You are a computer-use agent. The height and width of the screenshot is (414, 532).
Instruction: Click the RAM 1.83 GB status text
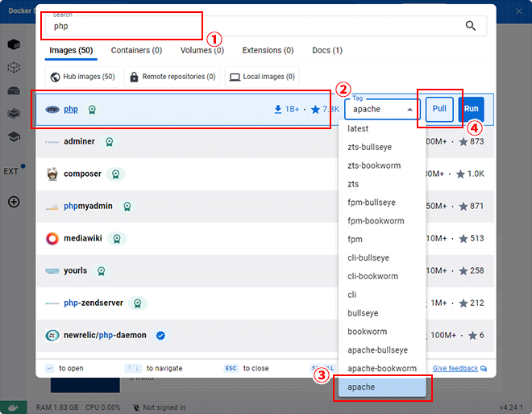(x=57, y=408)
